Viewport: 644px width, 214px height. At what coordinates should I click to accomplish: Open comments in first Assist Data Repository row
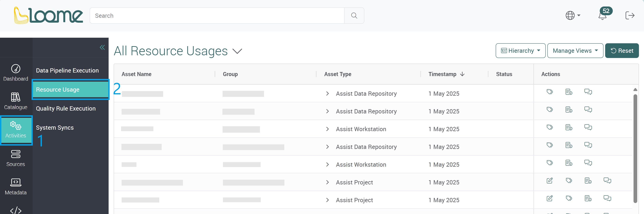(588, 92)
